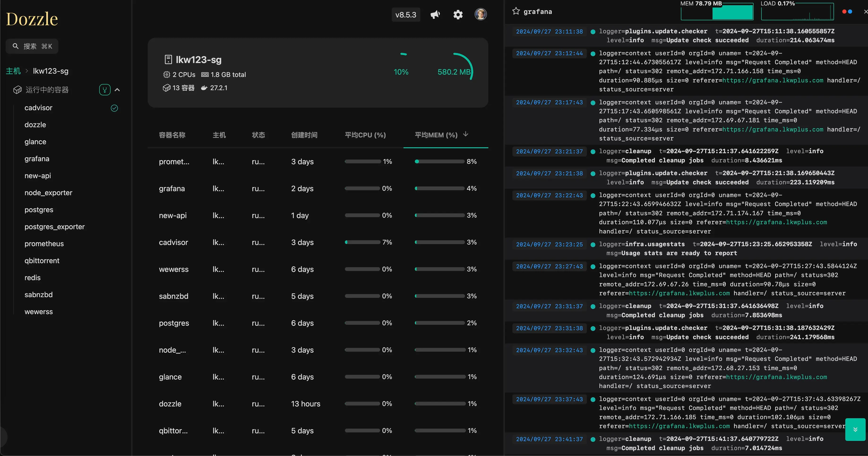Go to 主机 breadcrumb link

click(x=13, y=71)
